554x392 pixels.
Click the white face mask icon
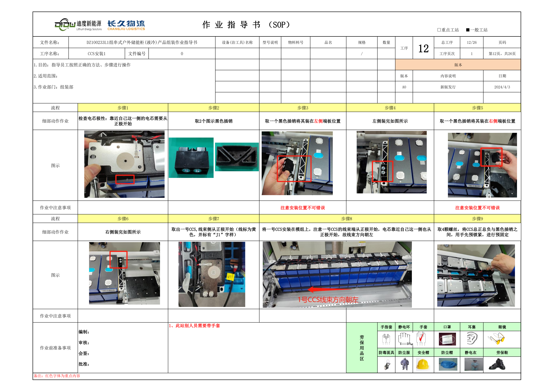447,339
